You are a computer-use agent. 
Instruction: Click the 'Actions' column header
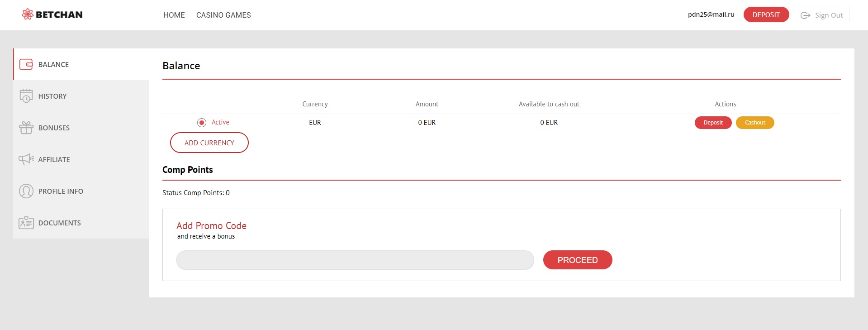[x=726, y=104]
